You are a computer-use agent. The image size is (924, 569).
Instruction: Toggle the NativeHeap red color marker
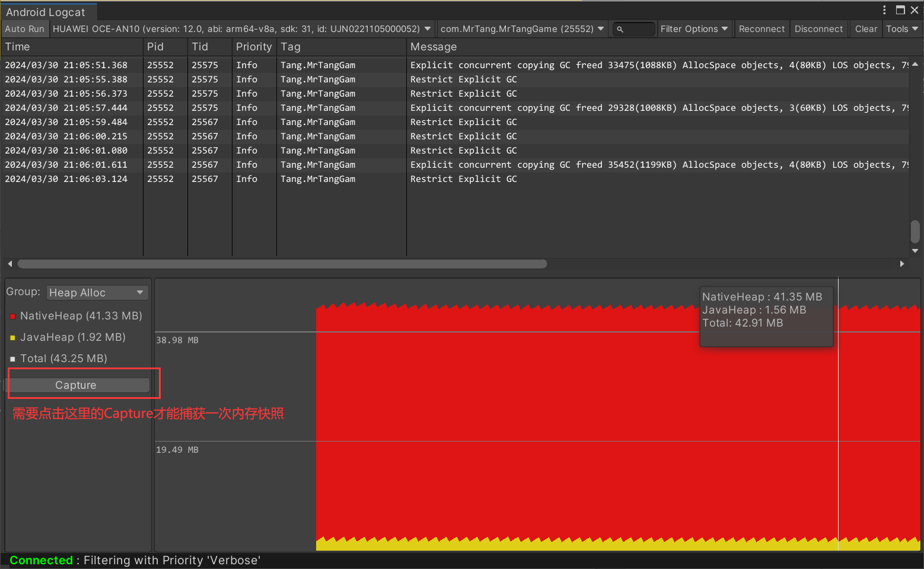pos(12,317)
